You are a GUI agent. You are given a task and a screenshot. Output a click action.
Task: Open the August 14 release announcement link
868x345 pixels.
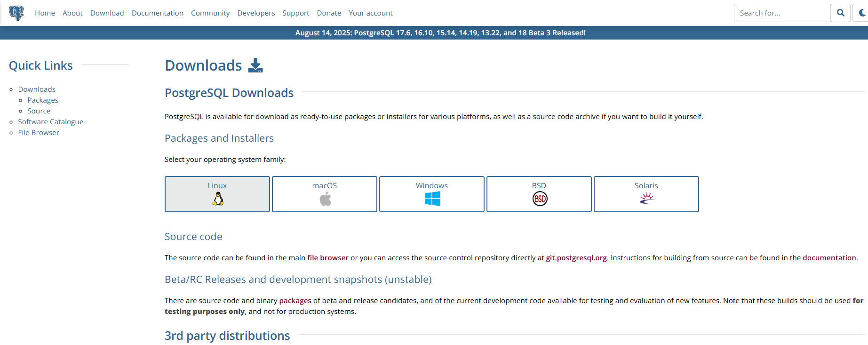(470, 33)
